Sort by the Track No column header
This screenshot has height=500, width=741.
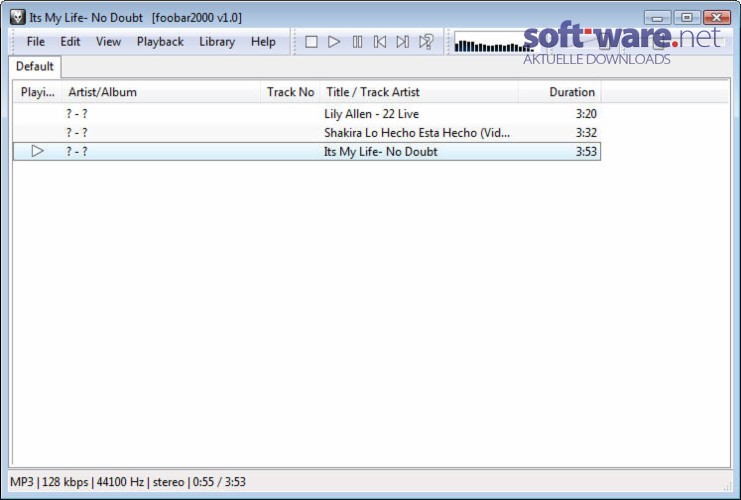coord(290,92)
